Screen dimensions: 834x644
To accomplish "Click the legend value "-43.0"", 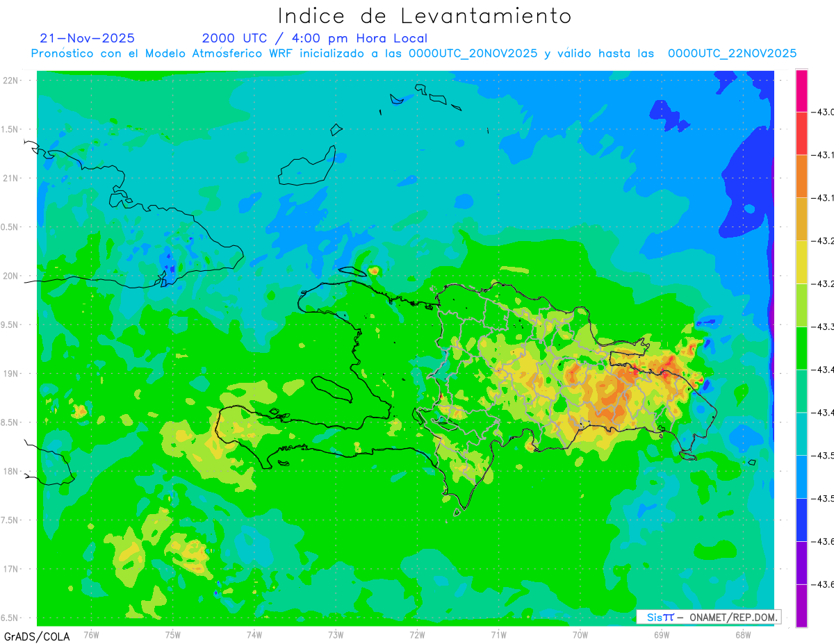I will 824,113.
